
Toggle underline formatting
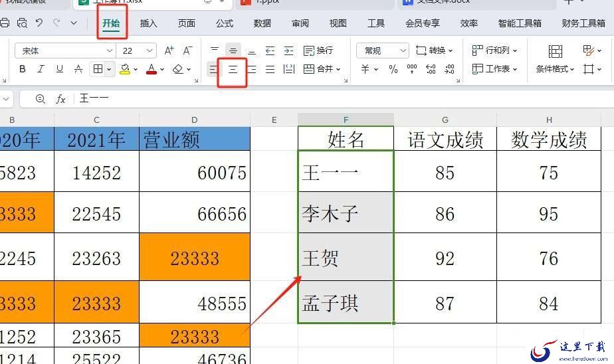coord(60,69)
